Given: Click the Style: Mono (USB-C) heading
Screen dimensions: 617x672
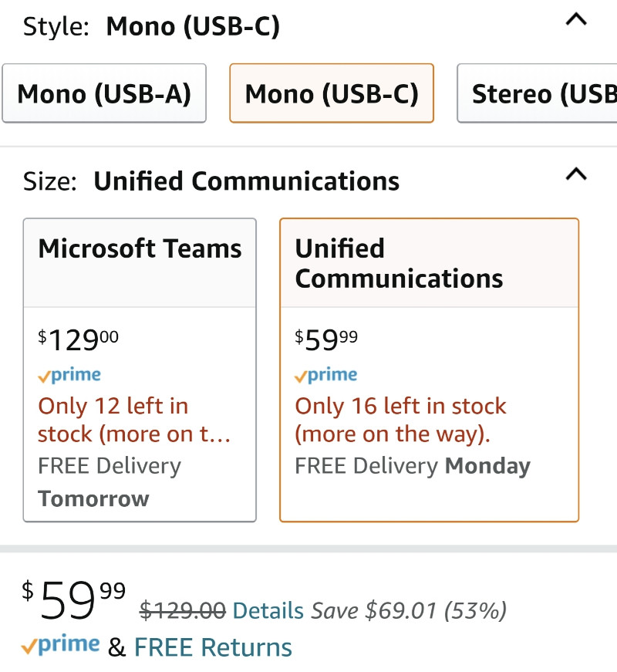Looking at the screenshot, I should [x=151, y=26].
